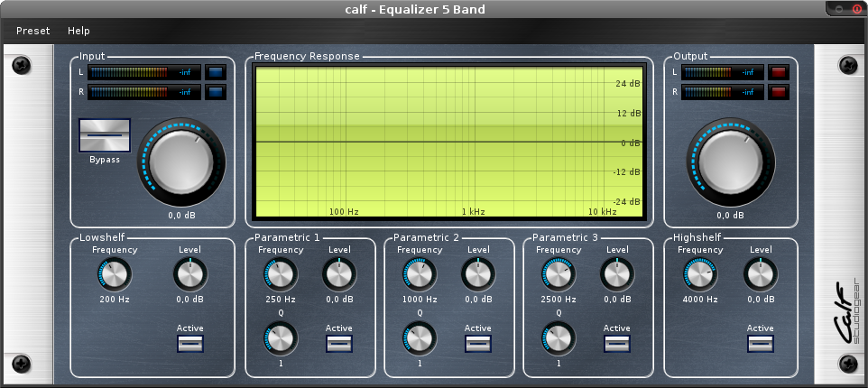The height and width of the screenshot is (388, 868).
Task: Click the Parametric 3 Q value 1
Action: (x=559, y=364)
